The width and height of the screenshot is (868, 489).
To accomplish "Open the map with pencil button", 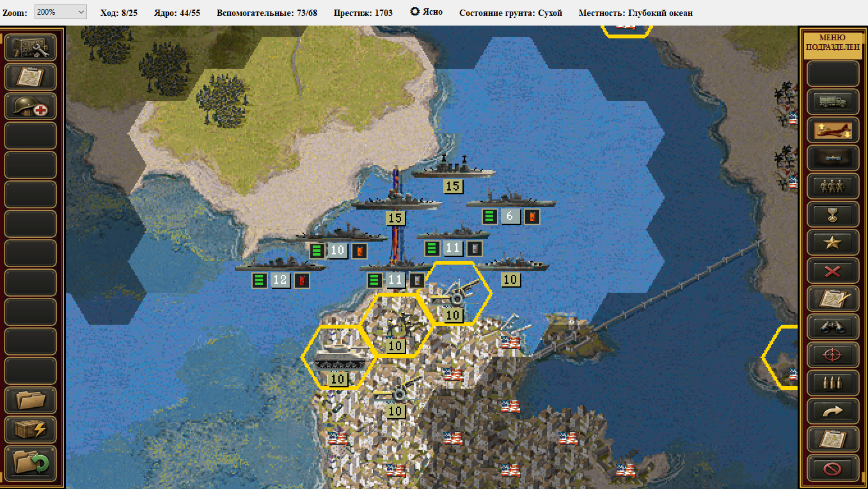I will coord(832,299).
